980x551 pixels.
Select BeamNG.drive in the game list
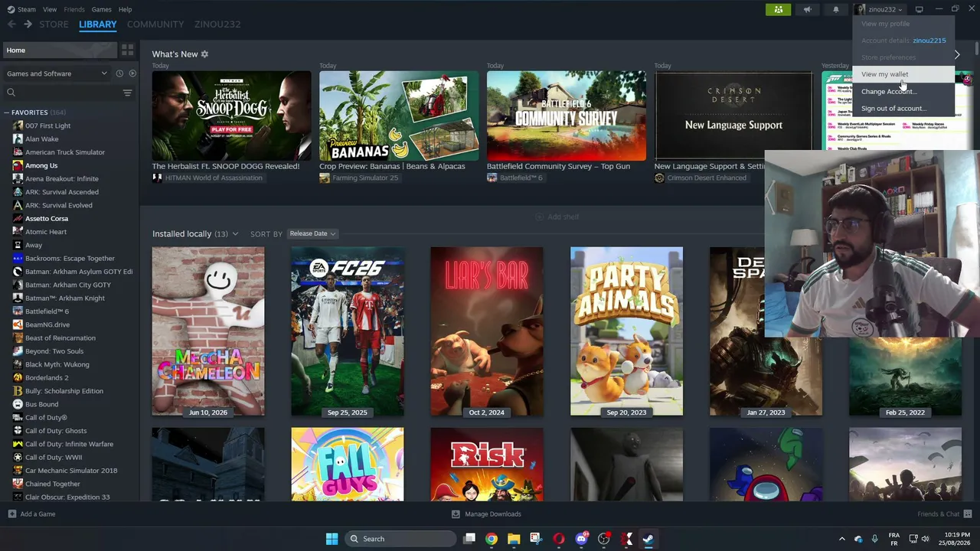point(47,324)
